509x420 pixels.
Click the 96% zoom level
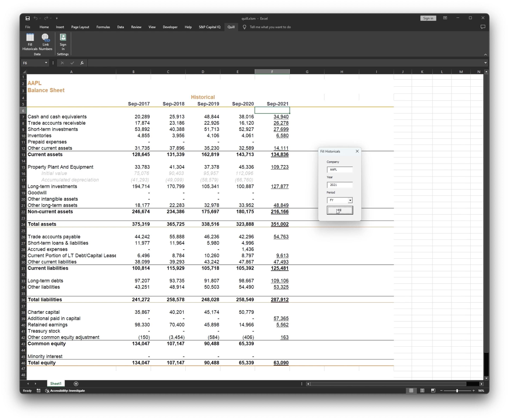coord(481,391)
